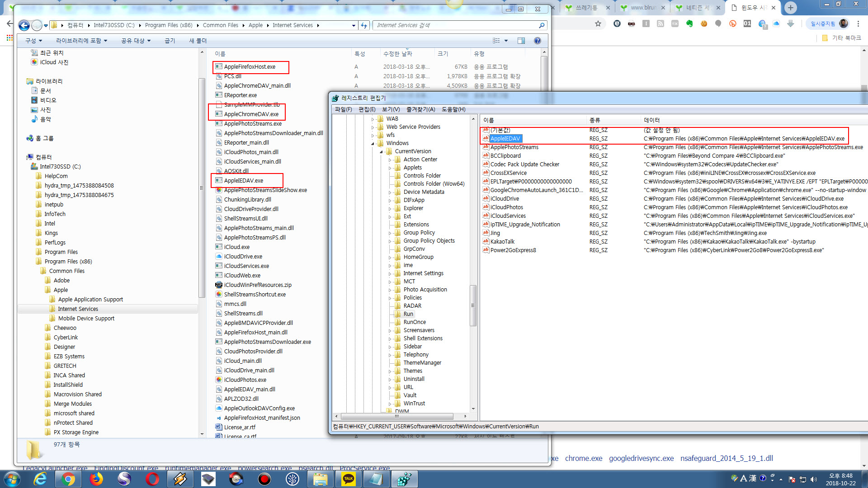Open Chrome's three-dot menu
The width and height of the screenshot is (868, 488).
[858, 23]
